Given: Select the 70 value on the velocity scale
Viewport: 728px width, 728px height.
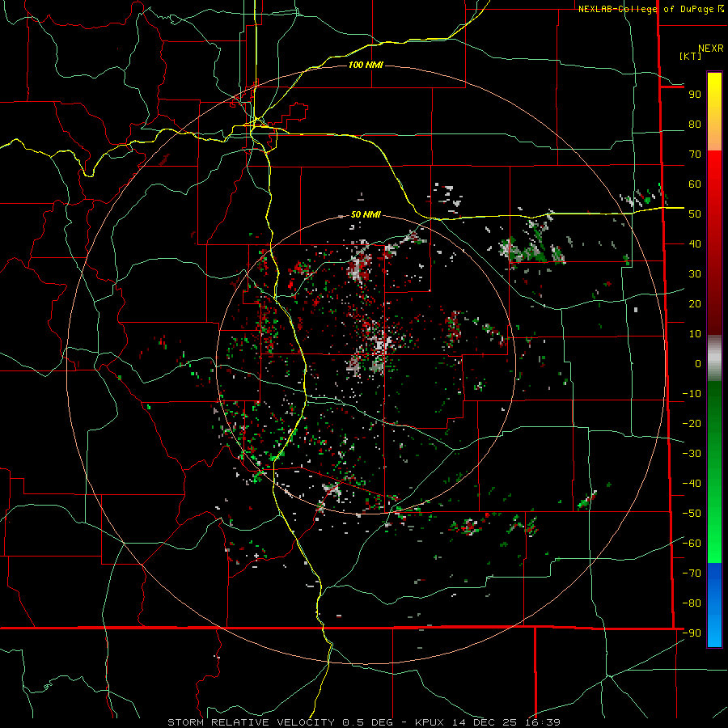Looking at the screenshot, I should pyautogui.click(x=695, y=154).
